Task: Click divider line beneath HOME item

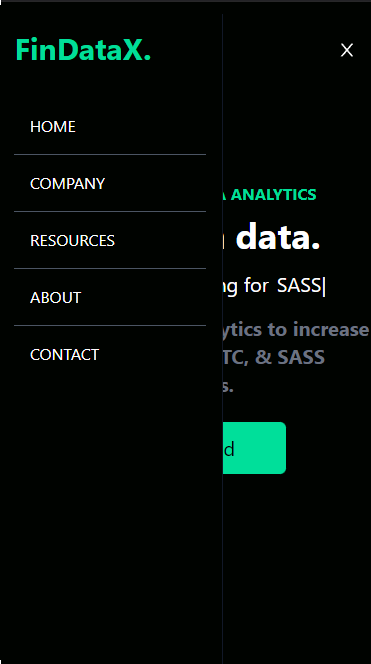Action: pos(110,155)
